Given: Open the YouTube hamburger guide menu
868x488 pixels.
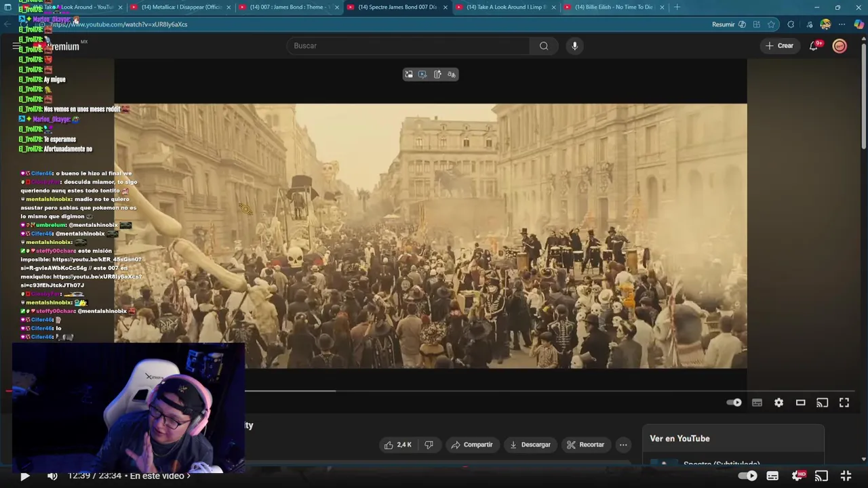Looking at the screenshot, I should click(x=16, y=46).
